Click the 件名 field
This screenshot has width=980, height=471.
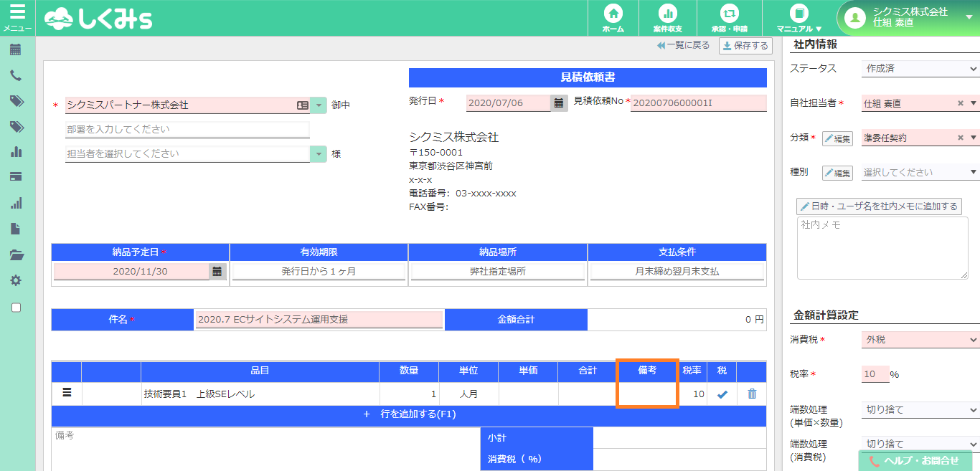(x=319, y=320)
